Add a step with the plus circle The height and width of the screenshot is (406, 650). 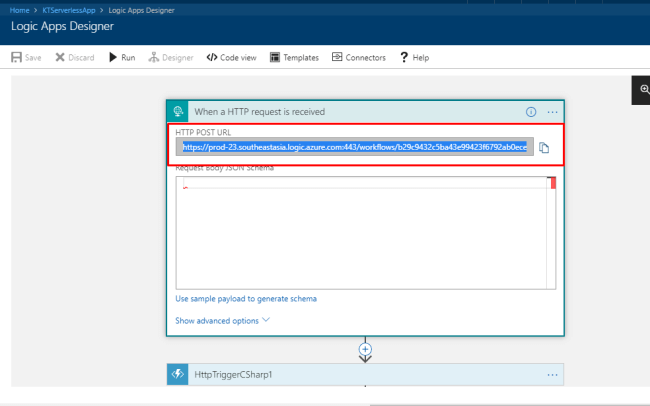365,349
